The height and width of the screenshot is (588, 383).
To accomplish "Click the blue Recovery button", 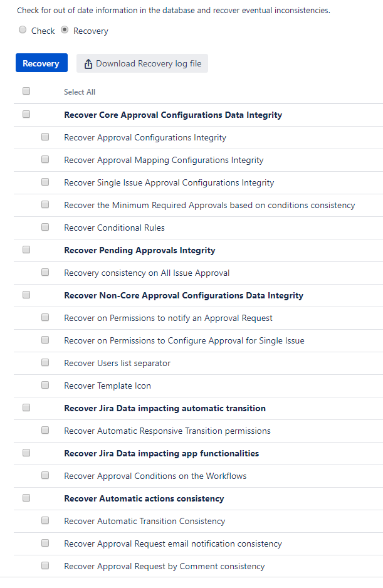I will coord(41,63).
